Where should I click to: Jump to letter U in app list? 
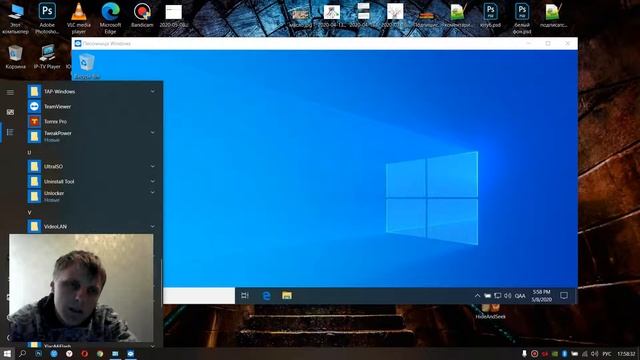click(29, 152)
